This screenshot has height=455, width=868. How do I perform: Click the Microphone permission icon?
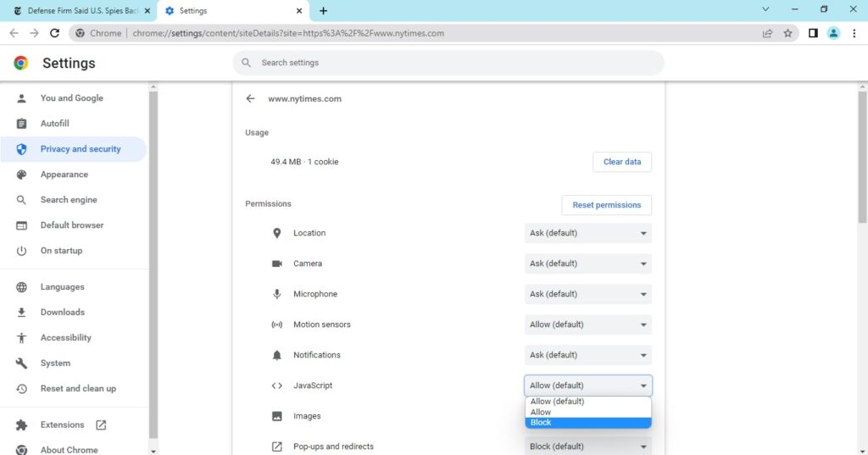(x=277, y=294)
